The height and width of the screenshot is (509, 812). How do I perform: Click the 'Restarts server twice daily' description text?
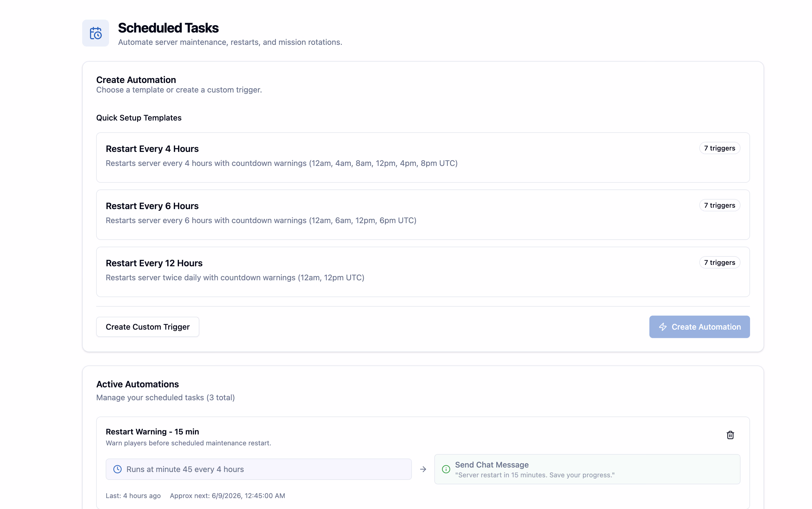tap(235, 277)
